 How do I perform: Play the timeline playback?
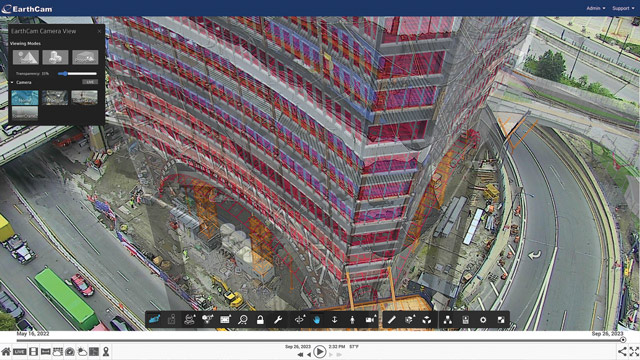320,352
